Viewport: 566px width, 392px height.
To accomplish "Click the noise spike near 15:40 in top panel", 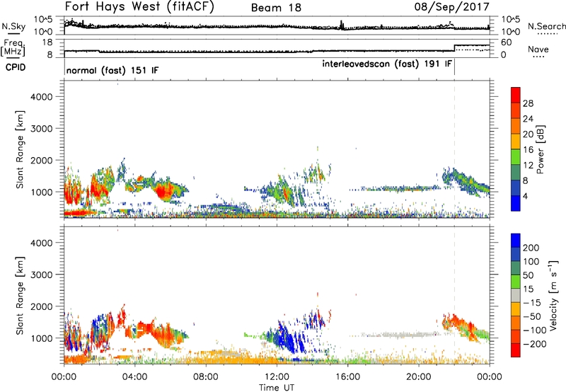I will (342, 25).
